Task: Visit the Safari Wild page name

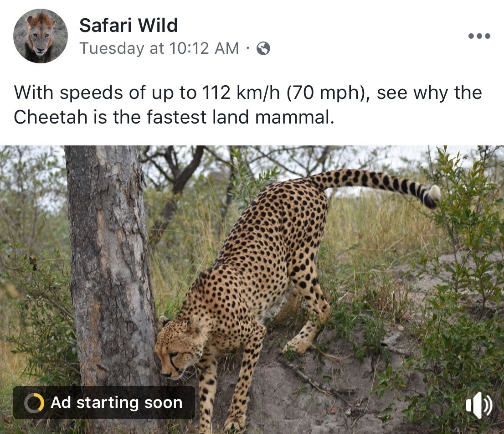Action: tap(128, 26)
